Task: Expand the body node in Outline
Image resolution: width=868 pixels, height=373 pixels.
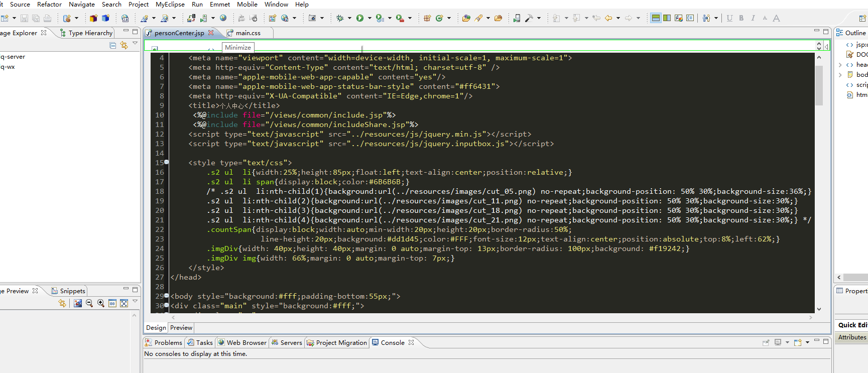Action: [x=840, y=75]
